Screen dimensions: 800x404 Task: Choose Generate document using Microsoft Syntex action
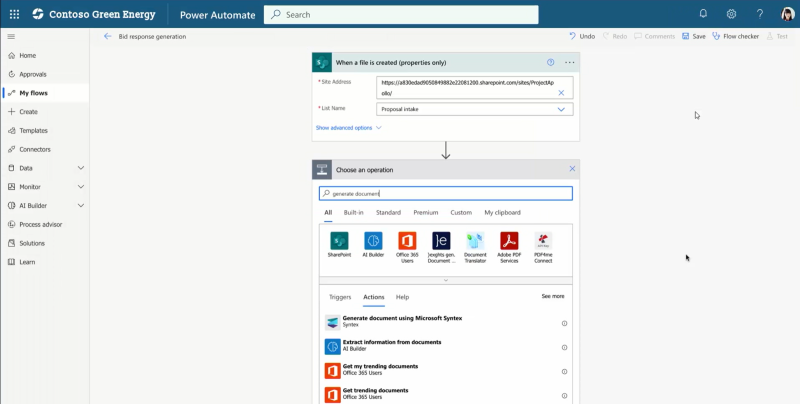pos(445,321)
